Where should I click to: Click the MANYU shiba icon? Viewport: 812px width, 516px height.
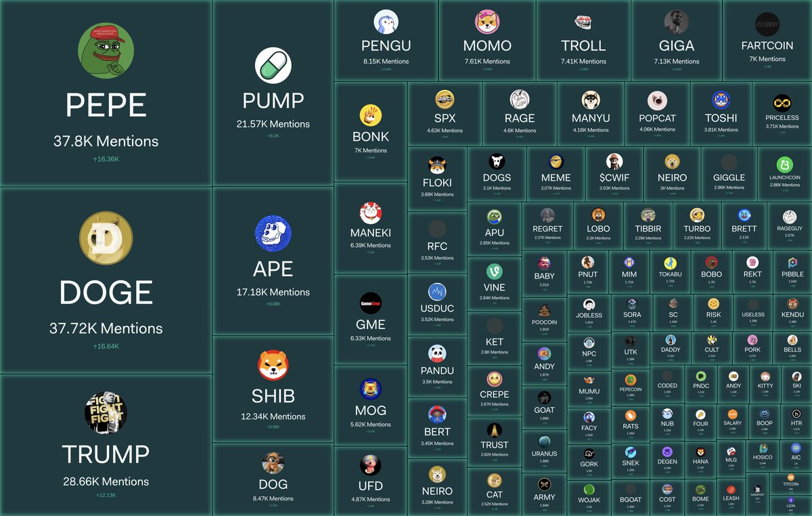coord(591,100)
